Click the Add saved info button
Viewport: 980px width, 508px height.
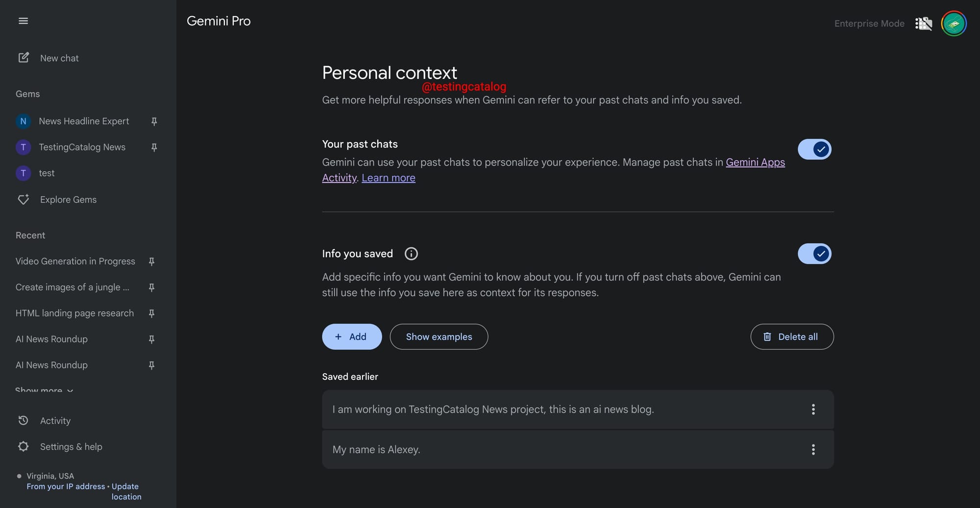pyautogui.click(x=351, y=337)
